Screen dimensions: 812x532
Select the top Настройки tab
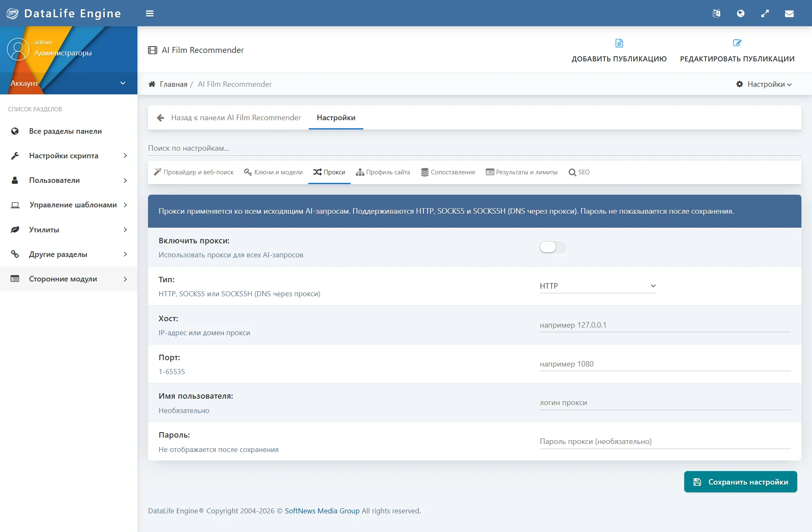click(x=336, y=118)
